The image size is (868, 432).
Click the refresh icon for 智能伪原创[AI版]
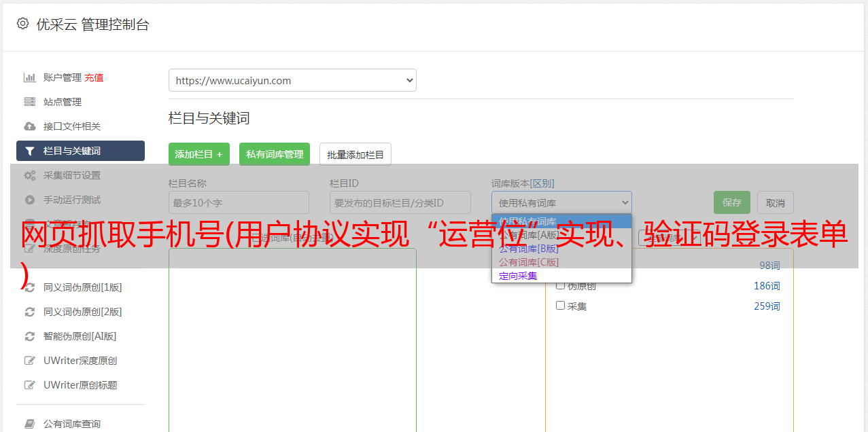pos(30,336)
